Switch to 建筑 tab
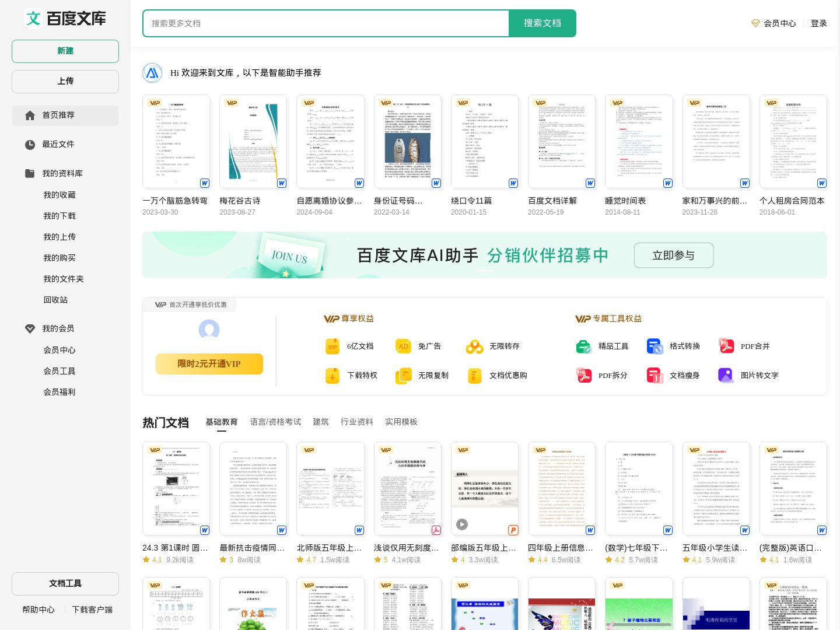 click(x=321, y=422)
